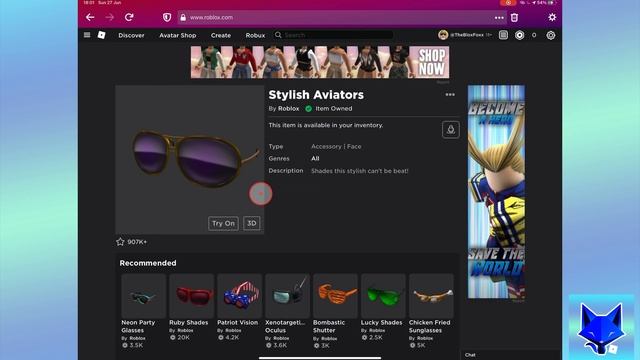Open Patriot Vision recommended item
This screenshot has width=640, height=360.
[239, 307]
